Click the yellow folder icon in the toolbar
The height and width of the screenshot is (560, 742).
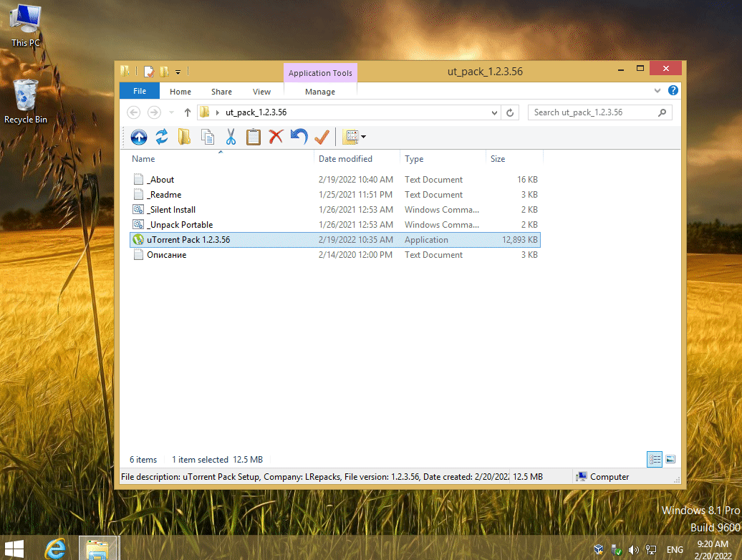(x=184, y=137)
